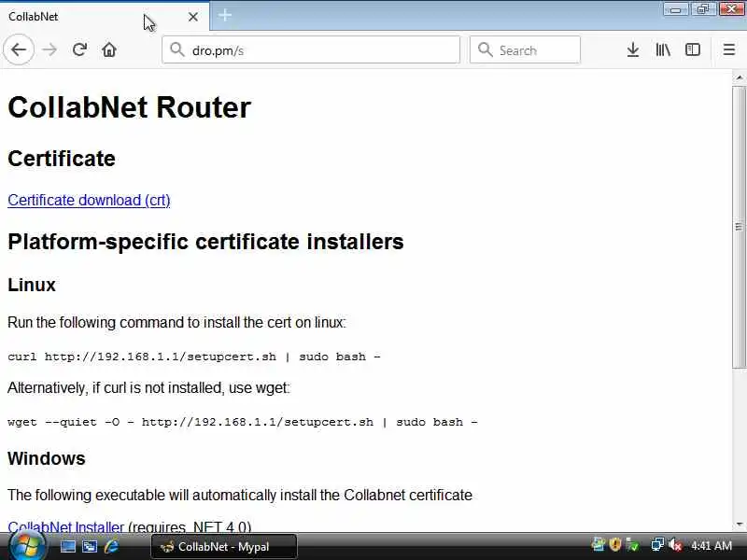Click the scrollbar down arrow
The height and width of the screenshot is (560, 747).
click(x=739, y=525)
